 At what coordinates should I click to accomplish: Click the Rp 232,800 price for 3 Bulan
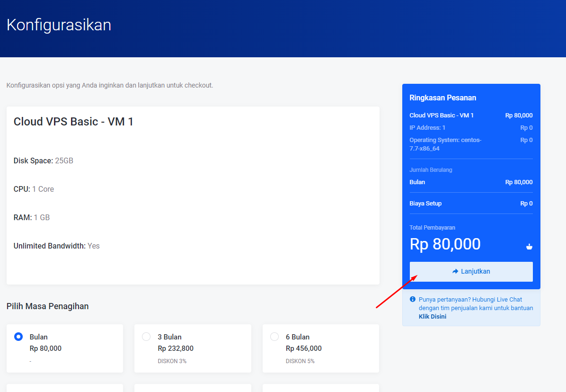click(x=176, y=348)
